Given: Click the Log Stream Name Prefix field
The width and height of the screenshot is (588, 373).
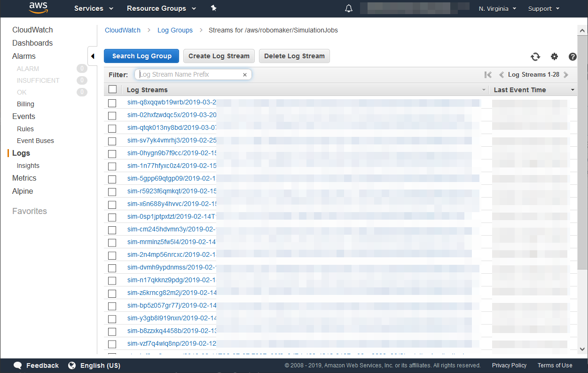Looking at the screenshot, I should [x=188, y=74].
